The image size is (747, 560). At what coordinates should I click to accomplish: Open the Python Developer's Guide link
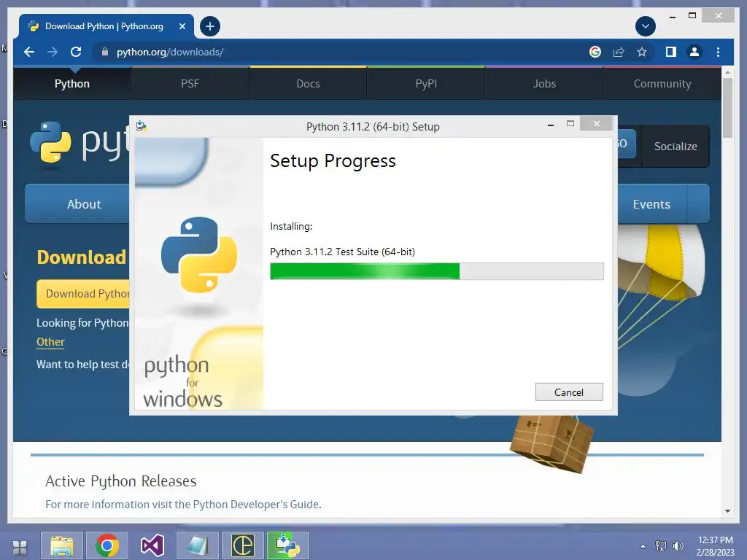(x=256, y=505)
